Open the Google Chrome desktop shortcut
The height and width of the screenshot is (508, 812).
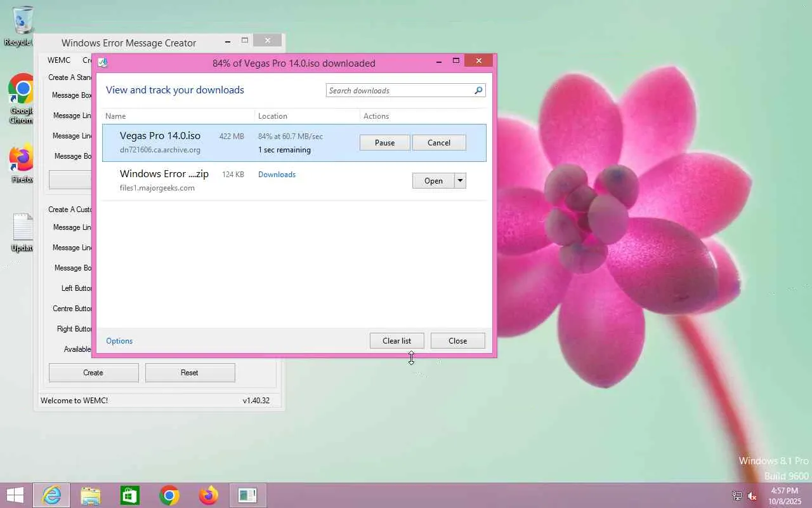coord(22,98)
